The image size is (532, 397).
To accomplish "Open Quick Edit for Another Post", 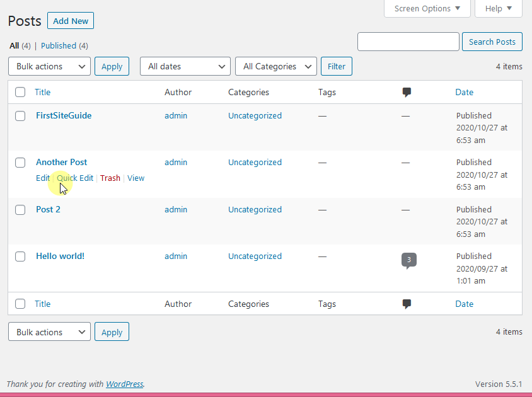I will pos(75,178).
